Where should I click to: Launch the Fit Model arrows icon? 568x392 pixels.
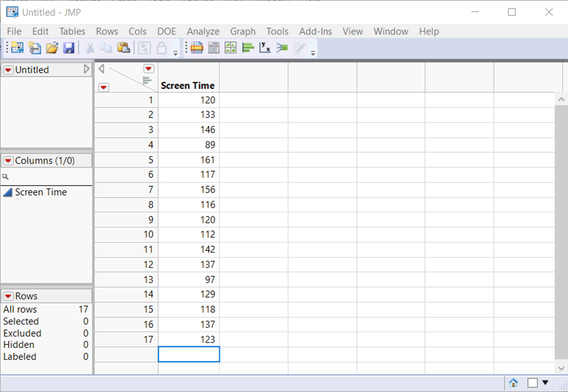coord(282,48)
